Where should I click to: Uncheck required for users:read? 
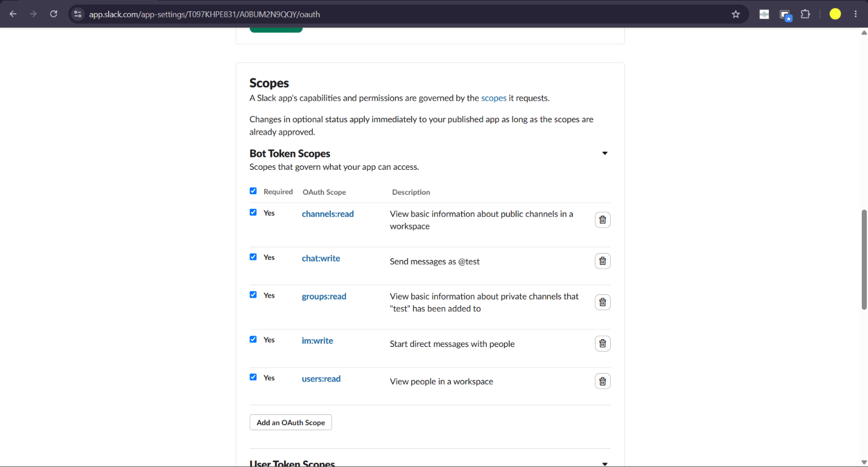tap(253, 378)
